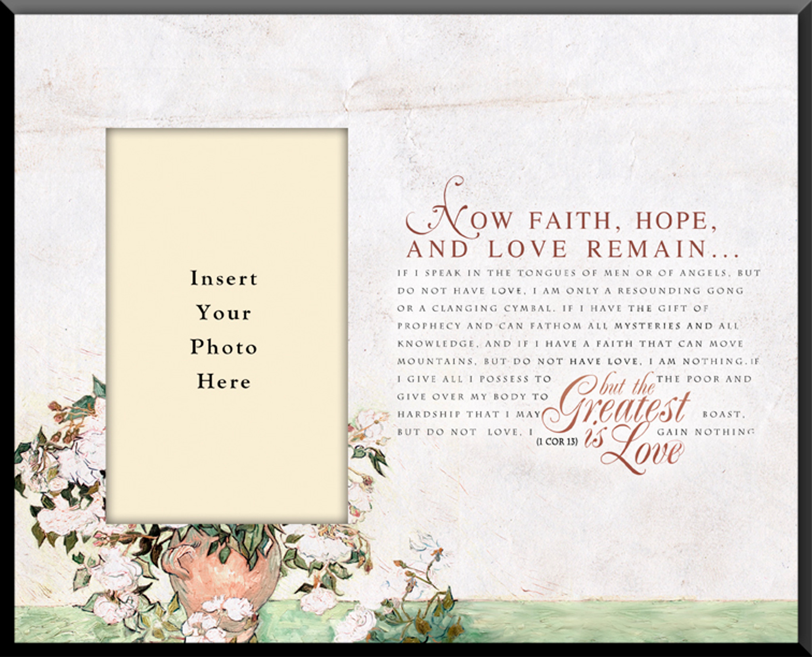Click the "(1 COR 13)" reference

click(557, 441)
